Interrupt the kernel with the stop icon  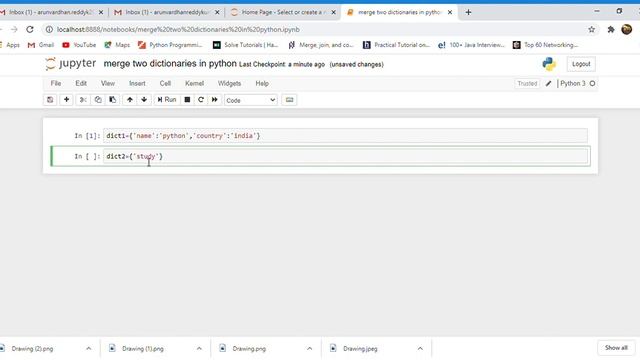click(187, 100)
